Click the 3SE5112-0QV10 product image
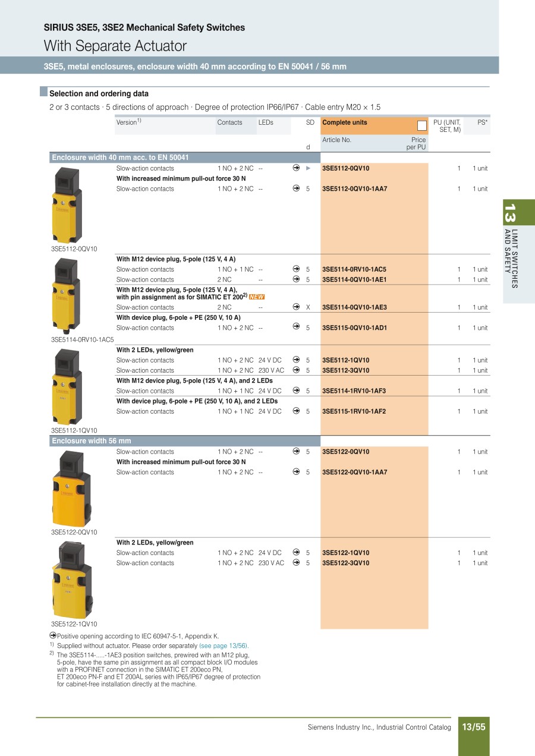Image resolution: width=535 pixels, height=756 pixels. click(68, 204)
